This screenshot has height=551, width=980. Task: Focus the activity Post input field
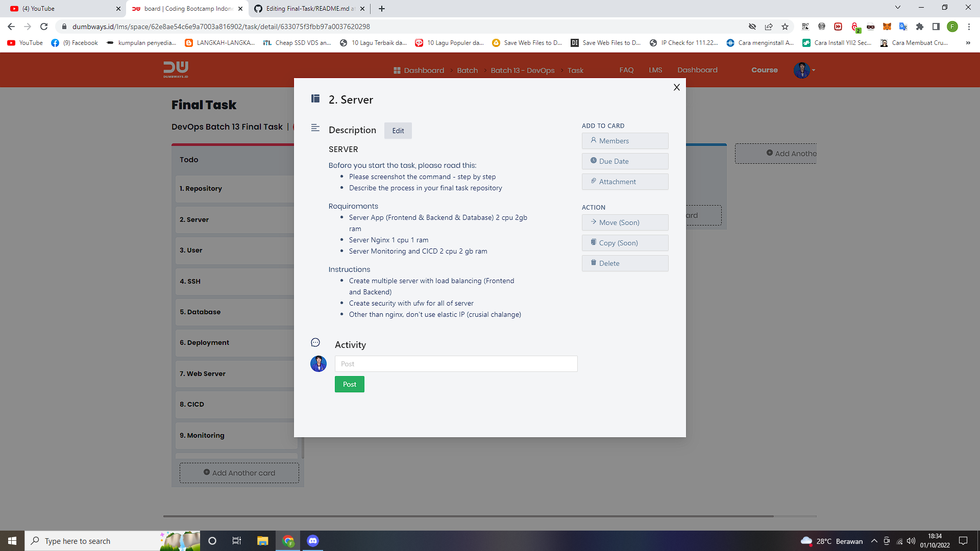[x=456, y=364]
